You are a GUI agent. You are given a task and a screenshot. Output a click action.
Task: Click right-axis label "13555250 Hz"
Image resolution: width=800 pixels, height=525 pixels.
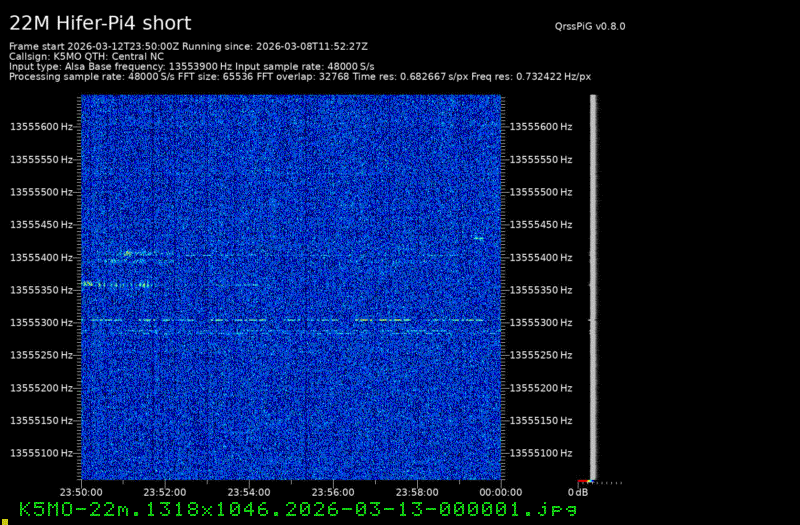[x=541, y=356]
